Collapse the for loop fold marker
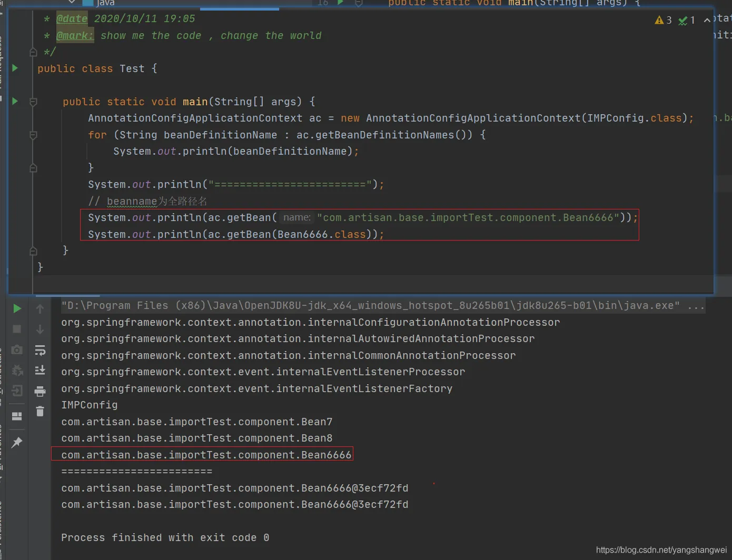 [33, 135]
